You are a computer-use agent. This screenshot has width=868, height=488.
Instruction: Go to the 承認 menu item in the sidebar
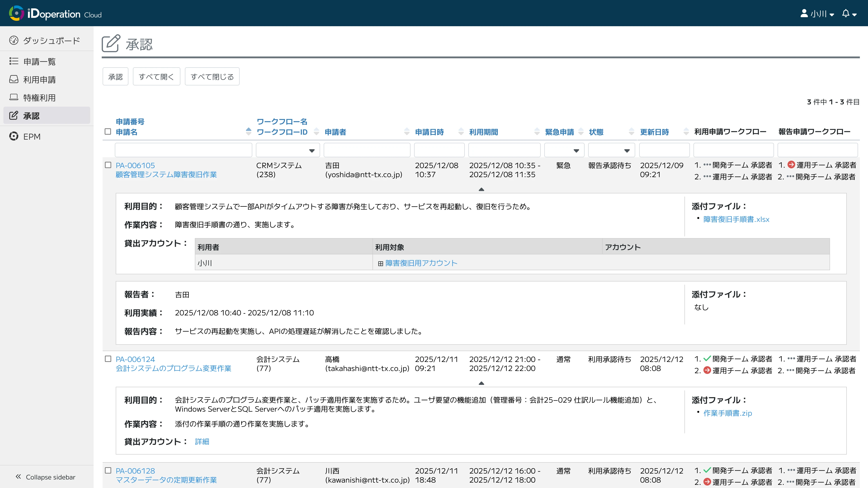click(31, 116)
